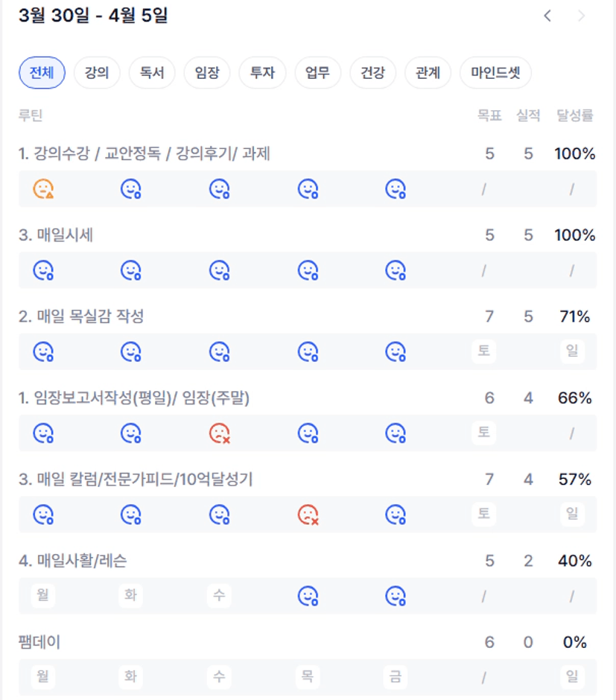The width and height of the screenshot is (616, 700).
Task: Click orange warning face icon in 강의수강 row
Action: [x=43, y=189]
